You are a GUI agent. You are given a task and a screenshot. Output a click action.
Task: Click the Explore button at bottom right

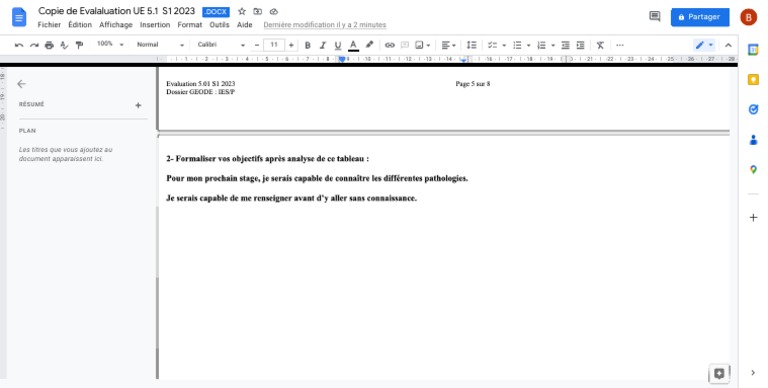(x=719, y=374)
